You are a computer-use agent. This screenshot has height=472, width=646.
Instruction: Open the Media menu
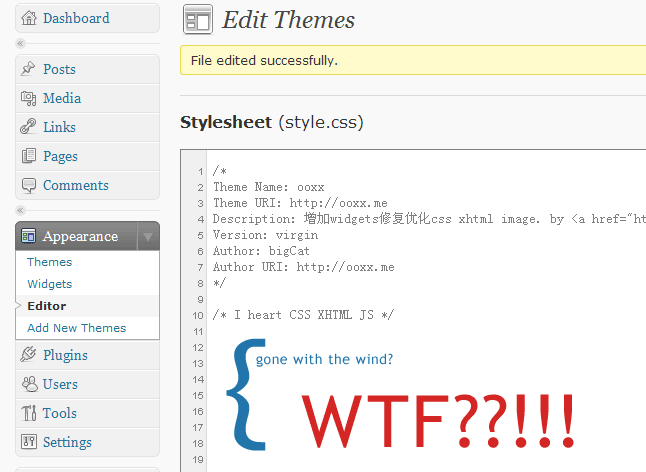tap(62, 98)
